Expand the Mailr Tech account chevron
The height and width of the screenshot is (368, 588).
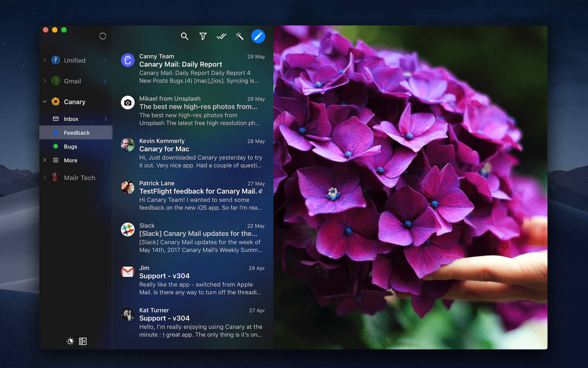(x=45, y=177)
